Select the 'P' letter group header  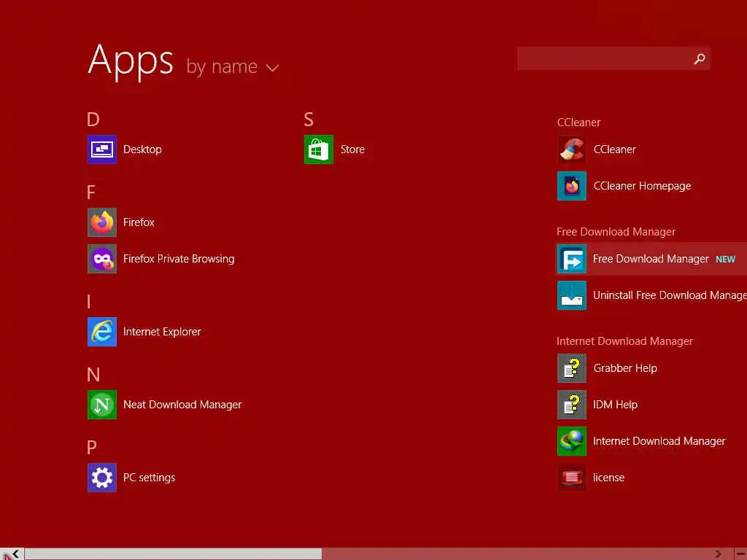click(92, 448)
